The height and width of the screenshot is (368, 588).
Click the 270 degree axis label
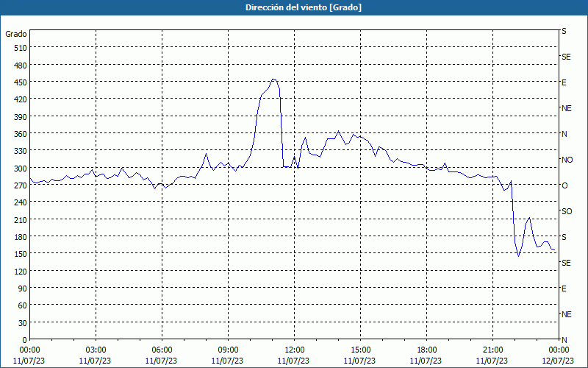coord(21,185)
